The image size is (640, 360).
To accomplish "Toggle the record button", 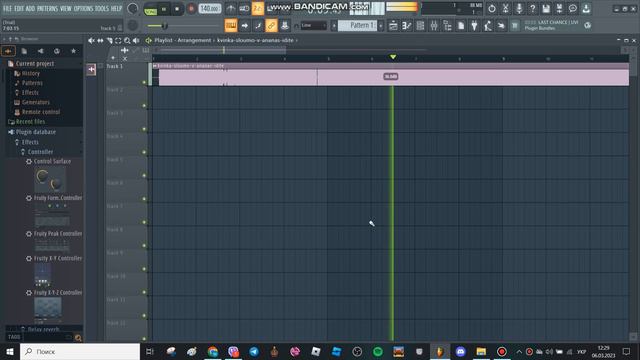I will [191, 9].
